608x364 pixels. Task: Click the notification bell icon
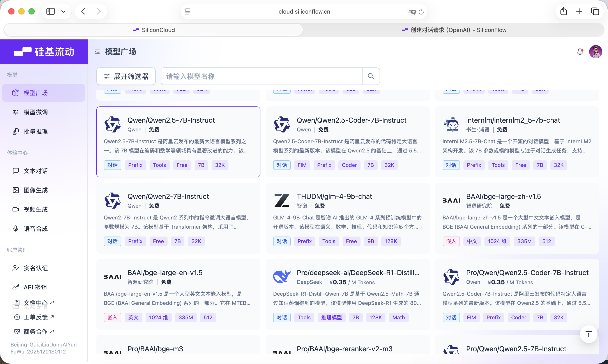tap(580, 51)
